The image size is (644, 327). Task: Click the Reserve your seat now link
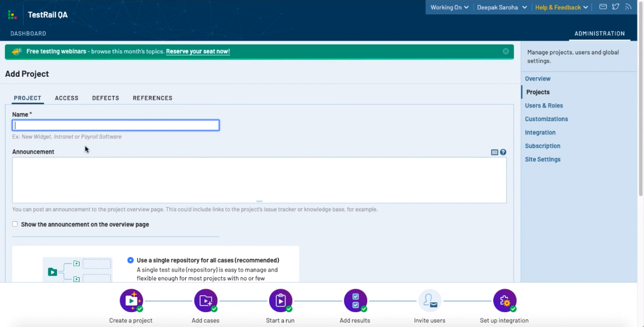coord(198,52)
